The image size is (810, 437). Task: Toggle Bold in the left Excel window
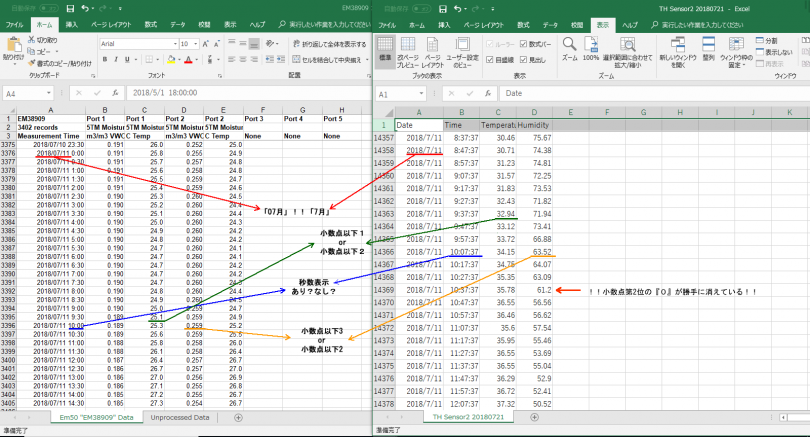click(105, 59)
